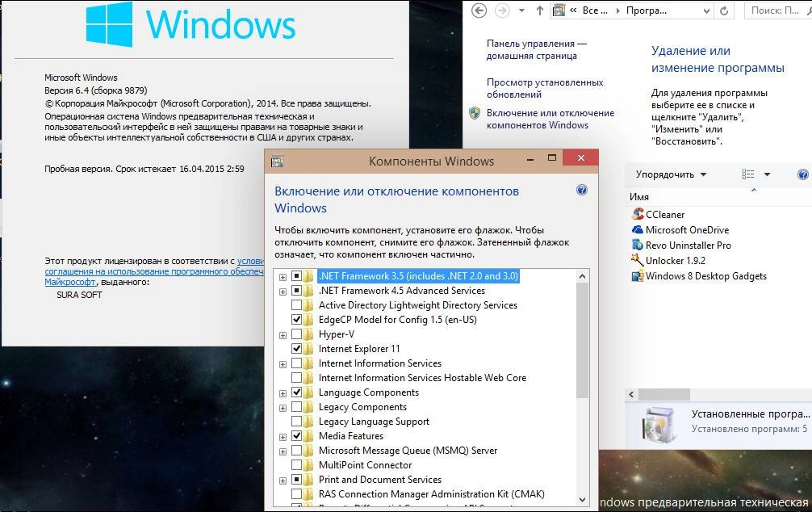Enable RAS Connection Manager Administration Kit checkbox
The width and height of the screenshot is (812, 512).
[x=297, y=494]
